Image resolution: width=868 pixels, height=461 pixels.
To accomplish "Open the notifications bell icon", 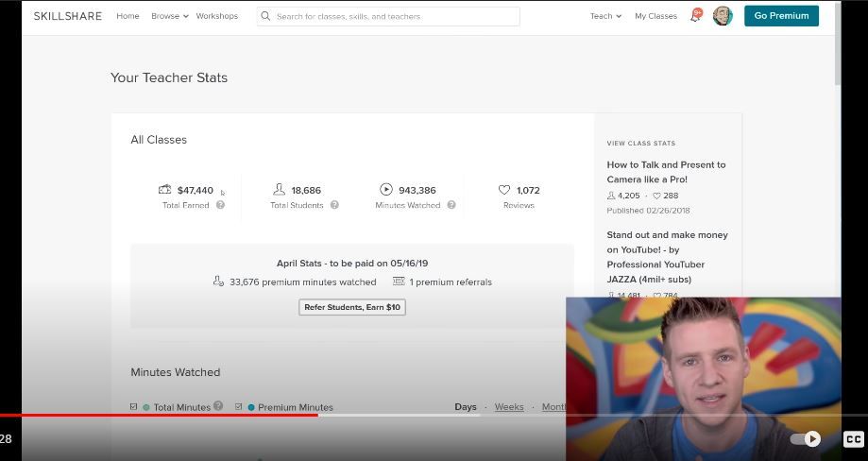I will point(696,15).
